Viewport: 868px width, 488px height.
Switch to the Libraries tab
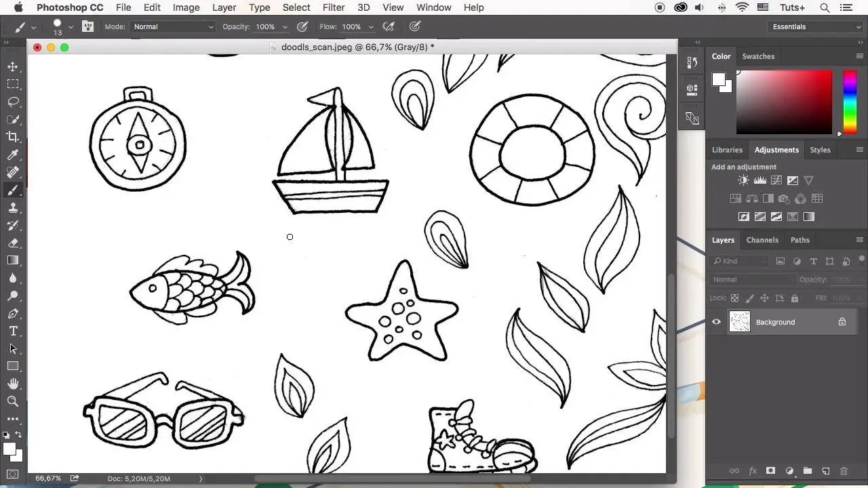click(727, 150)
